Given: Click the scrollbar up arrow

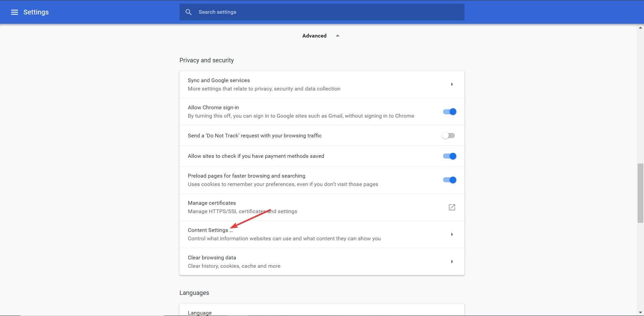Looking at the screenshot, I should click(x=640, y=28).
